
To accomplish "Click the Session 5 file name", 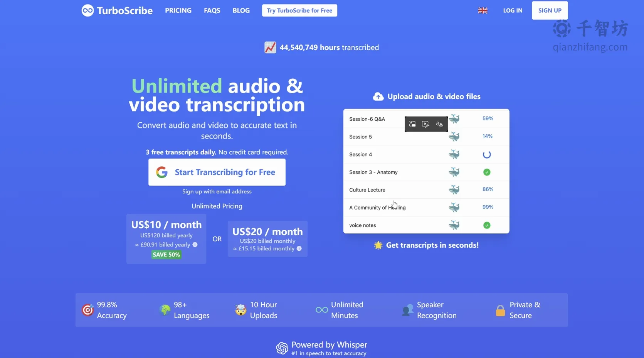I will point(361,137).
